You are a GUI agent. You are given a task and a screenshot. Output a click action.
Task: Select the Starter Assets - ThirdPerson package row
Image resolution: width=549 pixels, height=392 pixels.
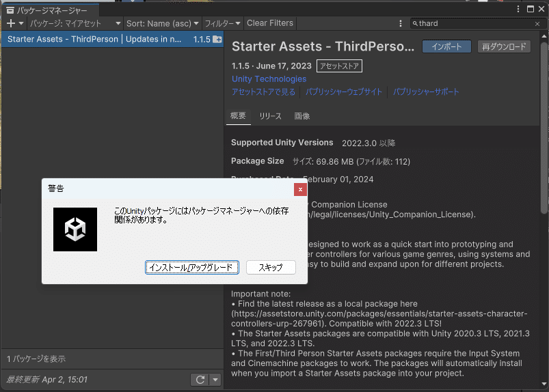pos(112,39)
